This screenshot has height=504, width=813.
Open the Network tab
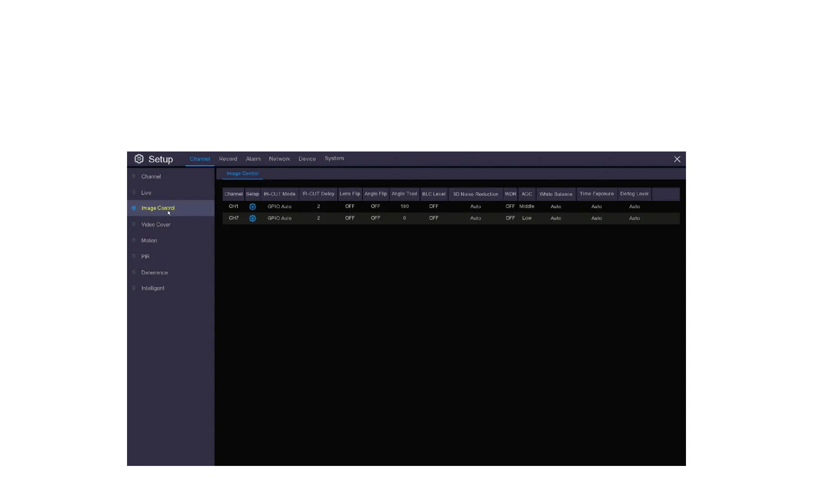pyautogui.click(x=279, y=159)
